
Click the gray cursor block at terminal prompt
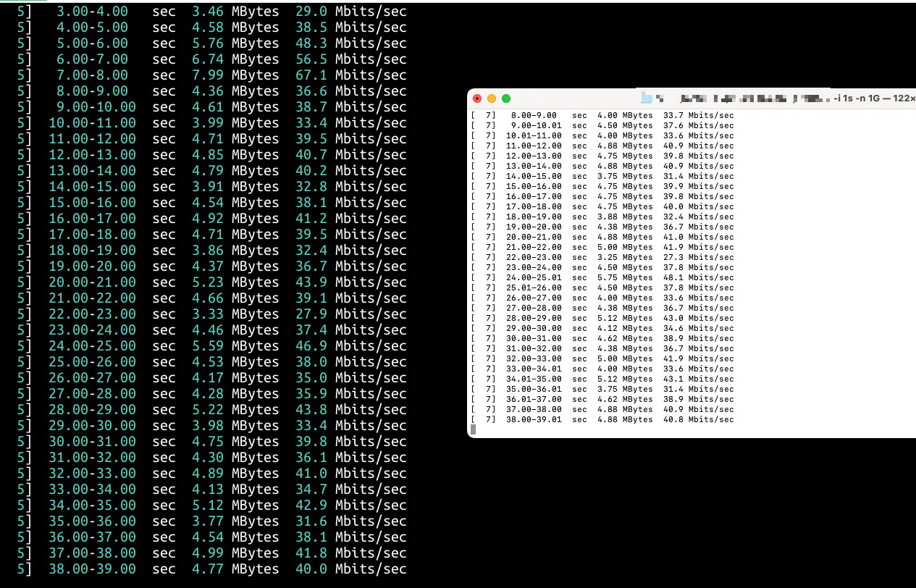(x=473, y=429)
